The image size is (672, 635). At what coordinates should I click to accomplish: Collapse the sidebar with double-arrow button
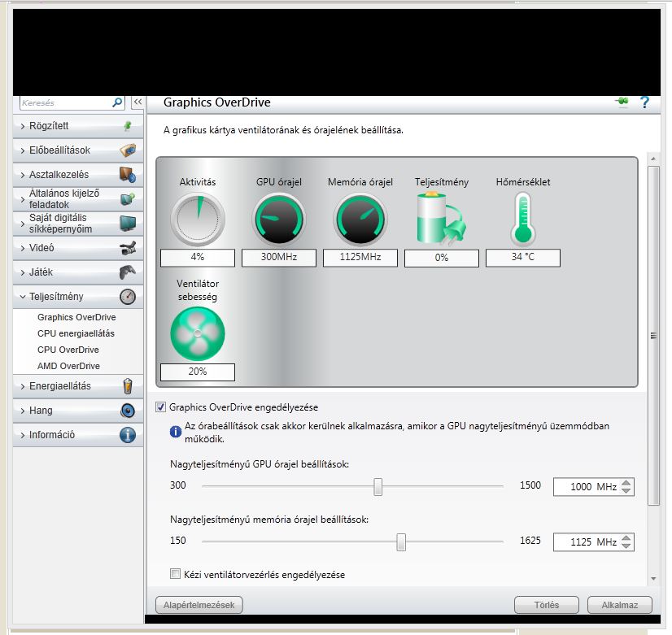click(137, 102)
